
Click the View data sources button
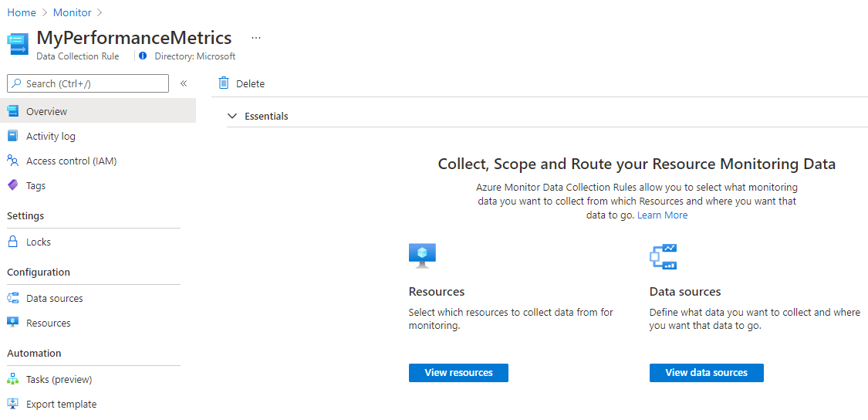pyautogui.click(x=706, y=372)
